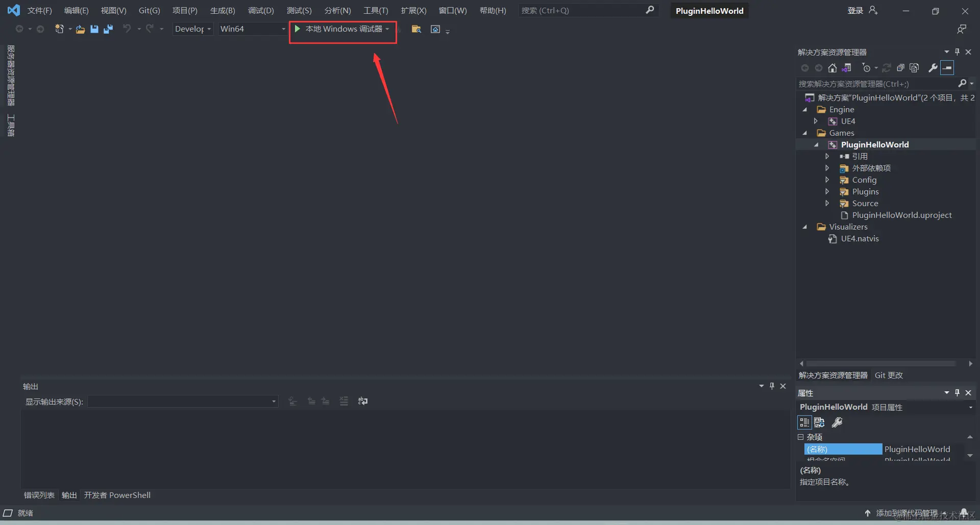Click the status bar ready-state icon
The height and width of the screenshot is (525, 980).
(8, 513)
